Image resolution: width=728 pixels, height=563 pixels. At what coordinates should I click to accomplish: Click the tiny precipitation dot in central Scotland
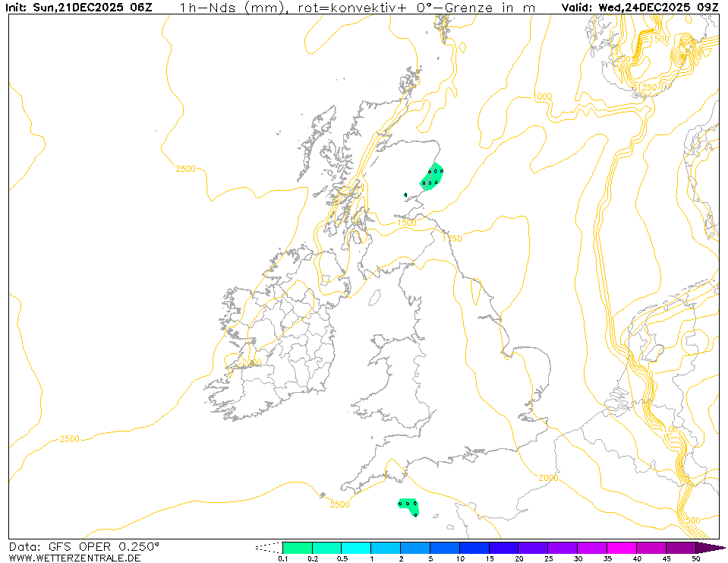[x=406, y=195]
